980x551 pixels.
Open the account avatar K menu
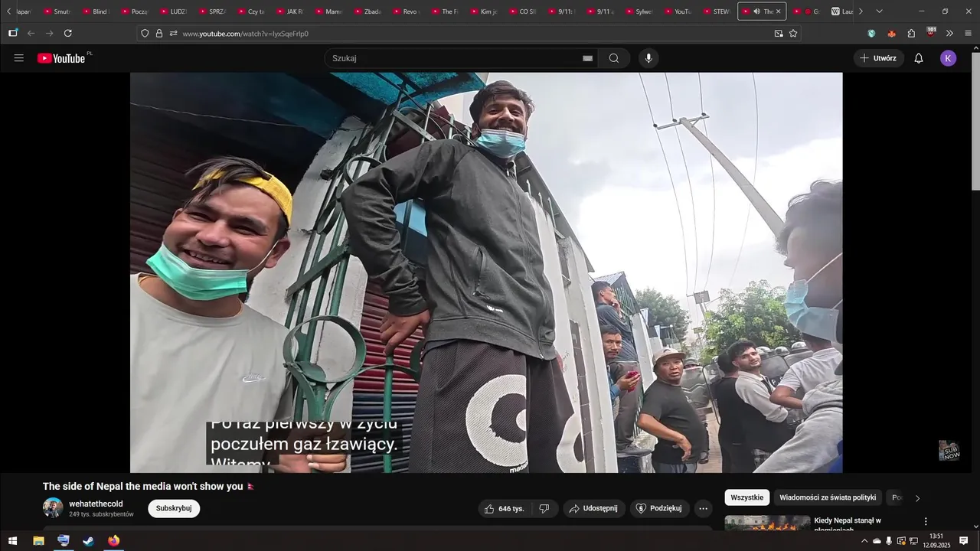[x=948, y=58]
